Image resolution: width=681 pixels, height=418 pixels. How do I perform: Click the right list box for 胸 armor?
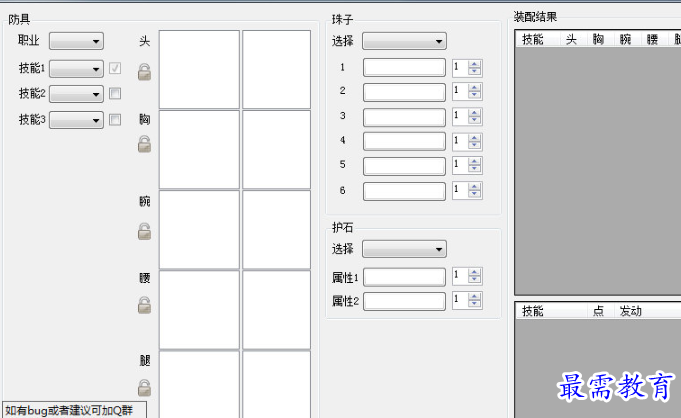click(x=277, y=149)
